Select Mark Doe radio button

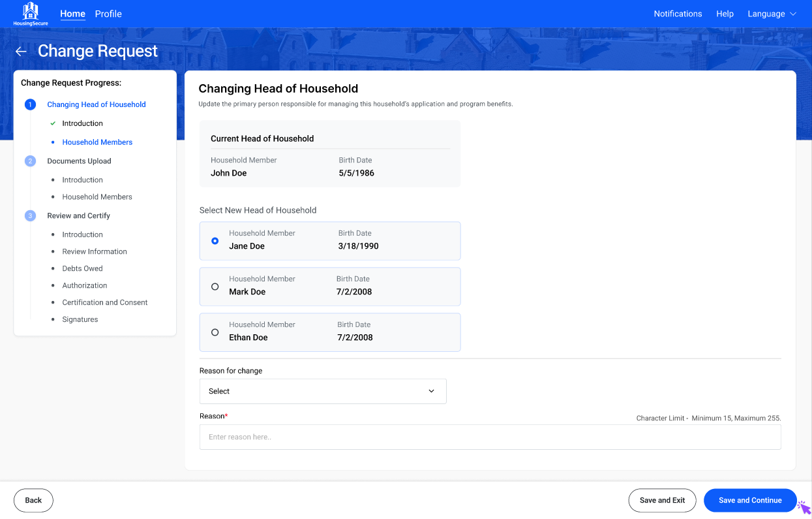(215, 287)
